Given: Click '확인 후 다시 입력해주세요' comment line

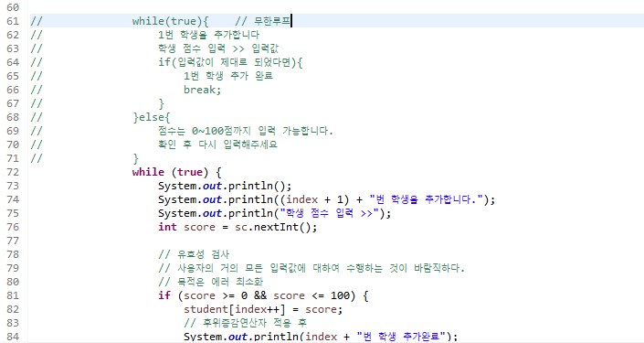Looking at the screenshot, I should pyautogui.click(x=217, y=145).
